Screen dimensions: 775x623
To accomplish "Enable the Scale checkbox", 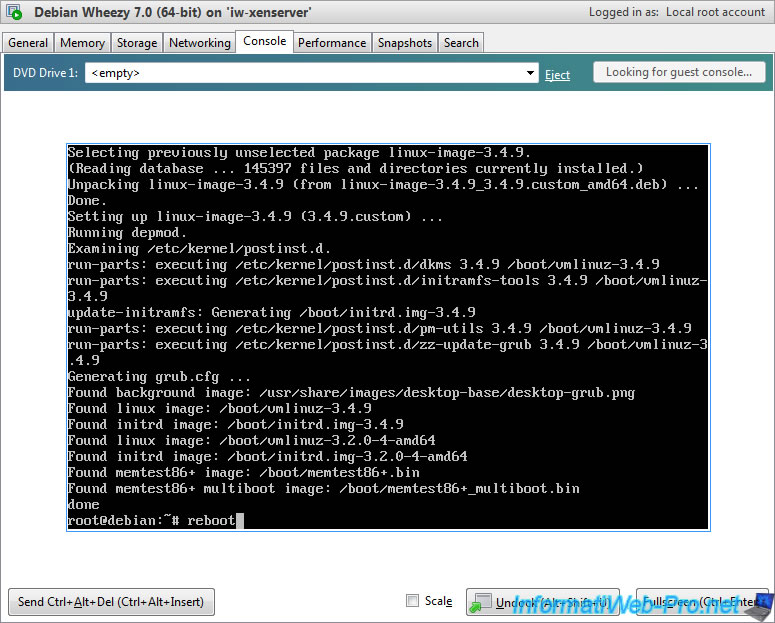I will coord(412,600).
